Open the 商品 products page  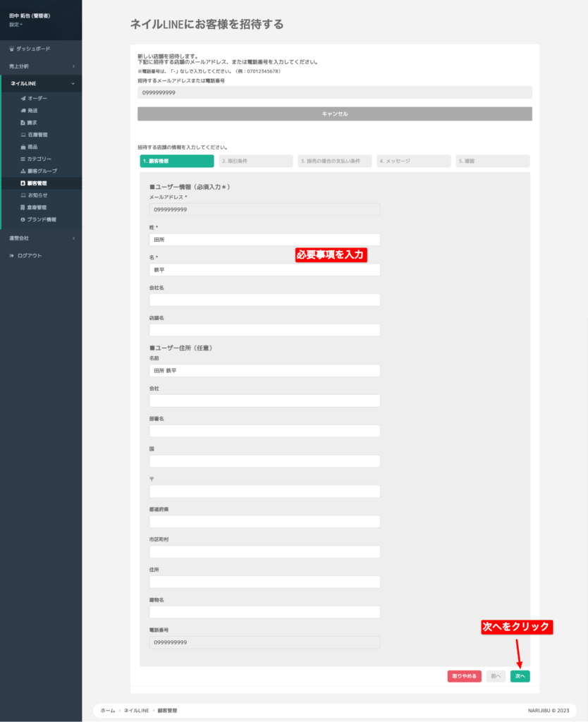pyautogui.click(x=33, y=147)
